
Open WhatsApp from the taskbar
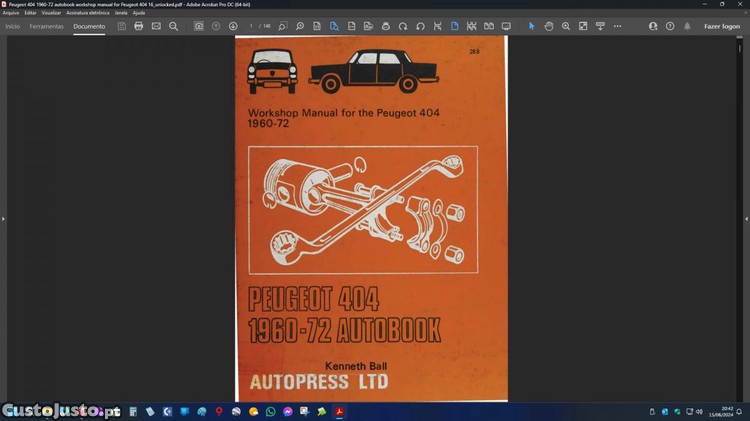click(270, 411)
